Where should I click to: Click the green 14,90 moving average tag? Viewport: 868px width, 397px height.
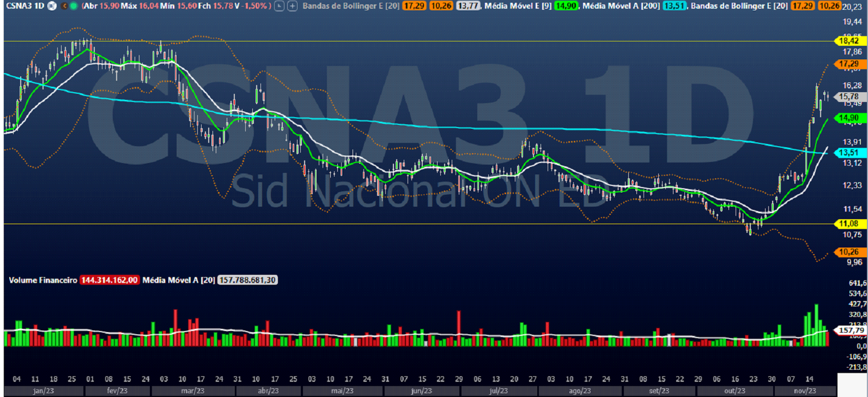[x=848, y=118]
